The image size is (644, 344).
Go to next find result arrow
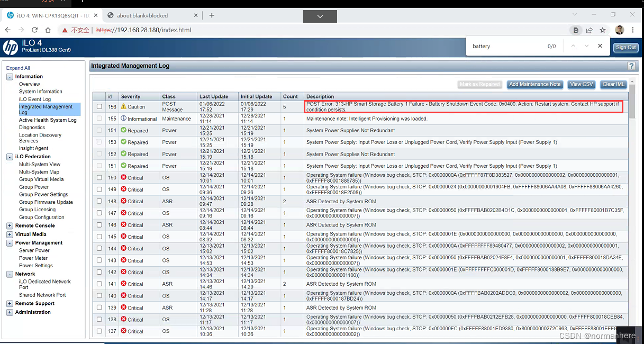tap(586, 46)
